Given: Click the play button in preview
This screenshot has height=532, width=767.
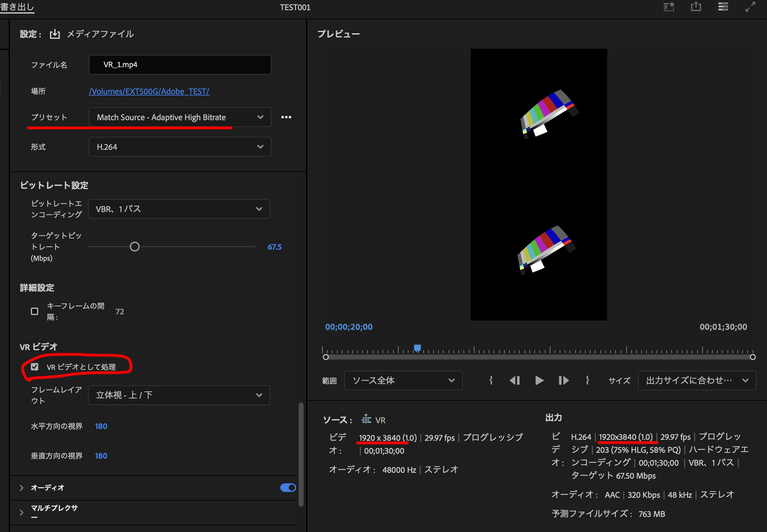Looking at the screenshot, I should point(539,380).
